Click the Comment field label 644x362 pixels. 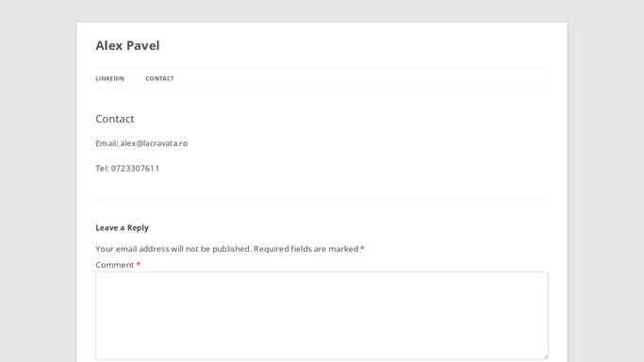[115, 265]
